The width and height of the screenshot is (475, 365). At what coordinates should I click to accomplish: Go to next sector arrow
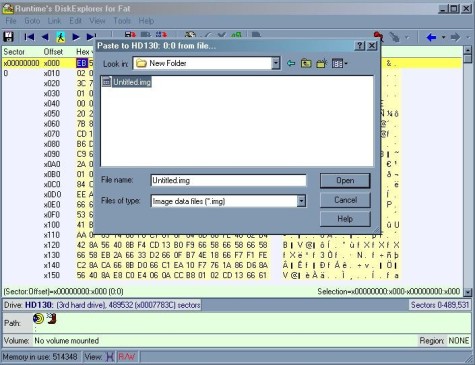(x=76, y=37)
